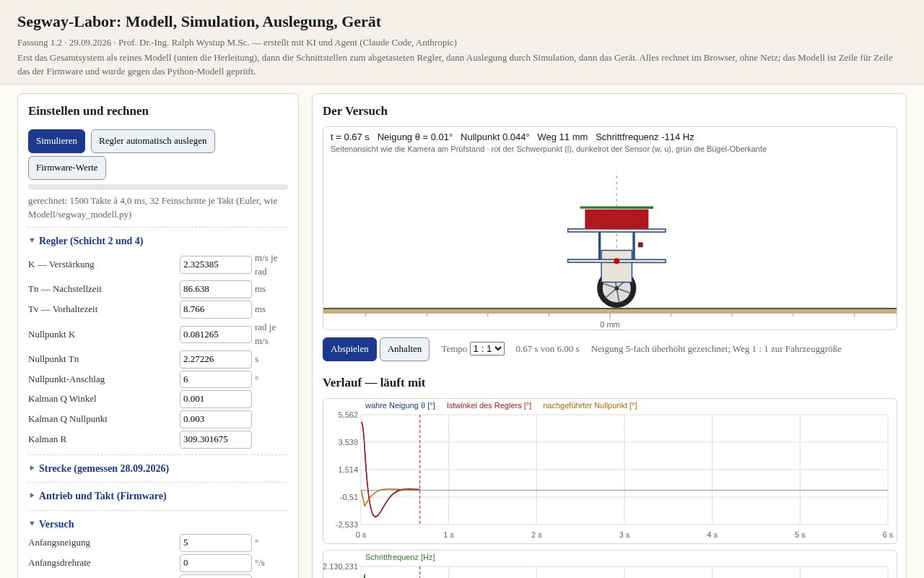Image resolution: width=924 pixels, height=578 pixels.
Task: Click the red time cursor in Neigung chart
Action: [x=420, y=470]
